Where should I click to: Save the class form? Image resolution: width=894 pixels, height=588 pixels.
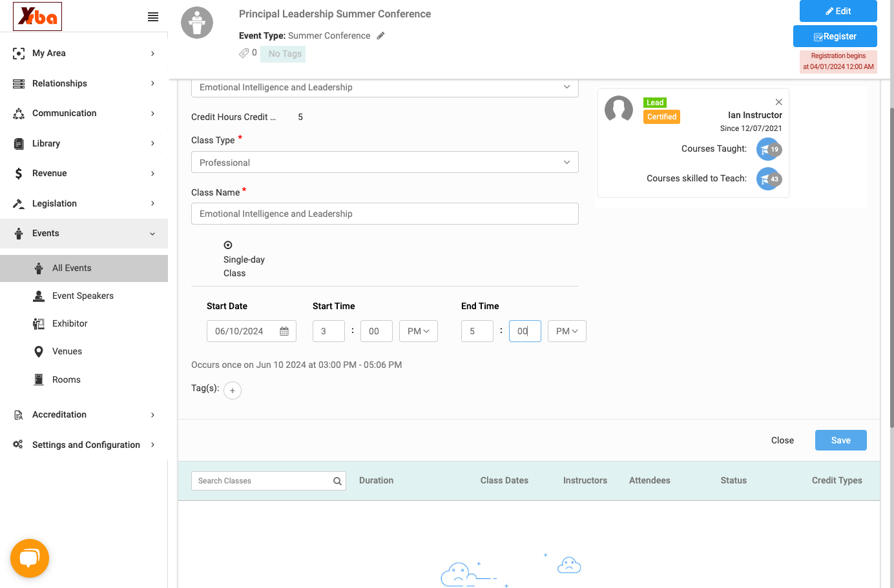point(841,440)
